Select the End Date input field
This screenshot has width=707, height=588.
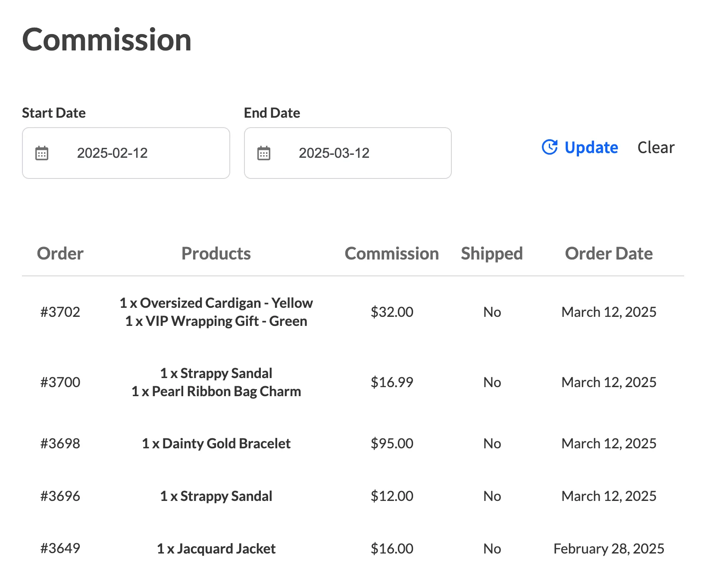click(x=347, y=153)
